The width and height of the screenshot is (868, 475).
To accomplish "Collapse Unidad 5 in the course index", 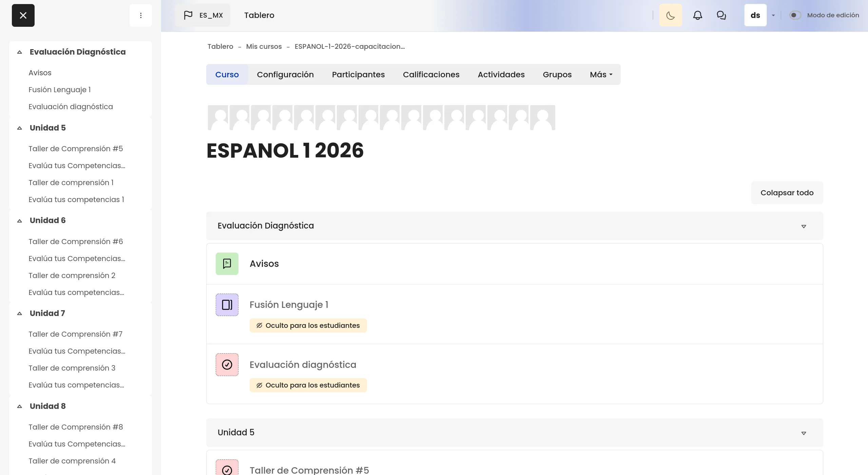I will (20, 128).
